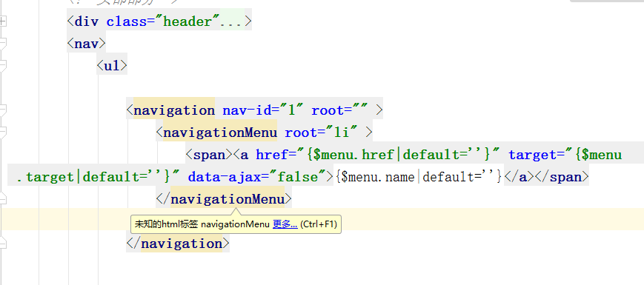Screen dimensions: 644x285
Task: Click the opening span tag
Action: click(x=209, y=155)
